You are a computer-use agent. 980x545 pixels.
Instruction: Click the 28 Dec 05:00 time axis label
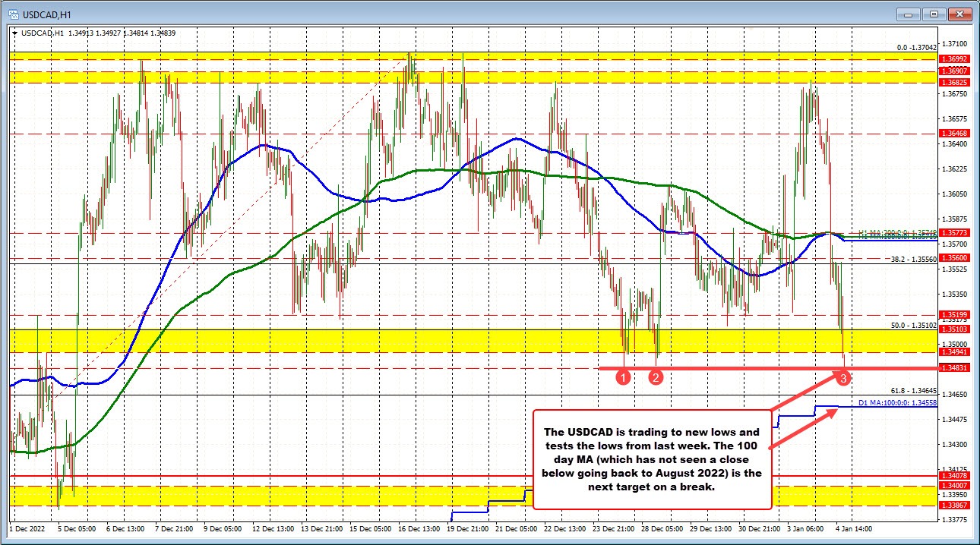click(662, 528)
